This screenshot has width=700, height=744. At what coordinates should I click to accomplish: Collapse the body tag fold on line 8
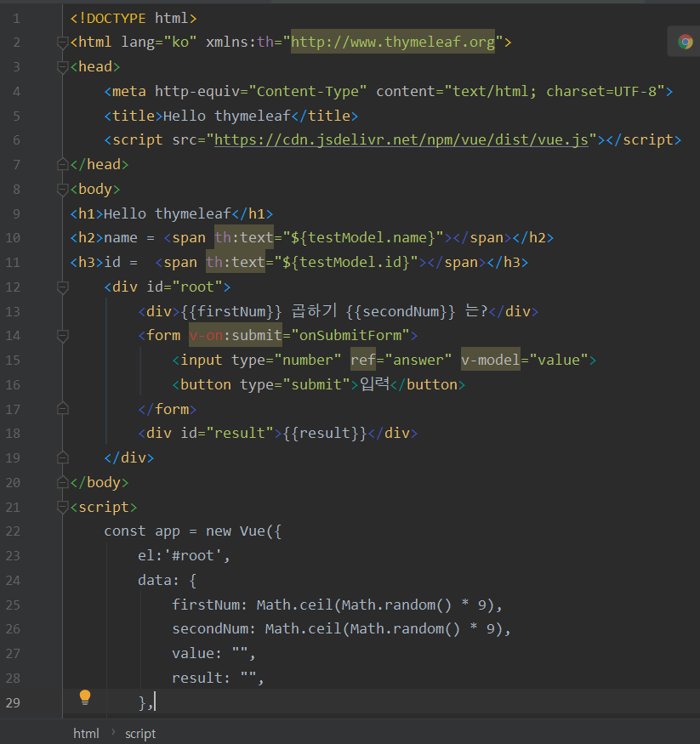62,189
